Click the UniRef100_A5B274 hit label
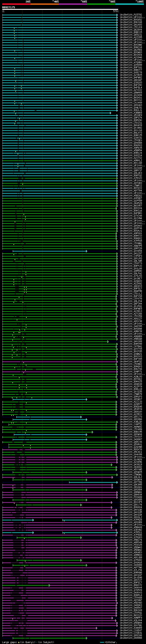Image resolution: width=146 pixels, height=644 pixels. [x=131, y=540]
